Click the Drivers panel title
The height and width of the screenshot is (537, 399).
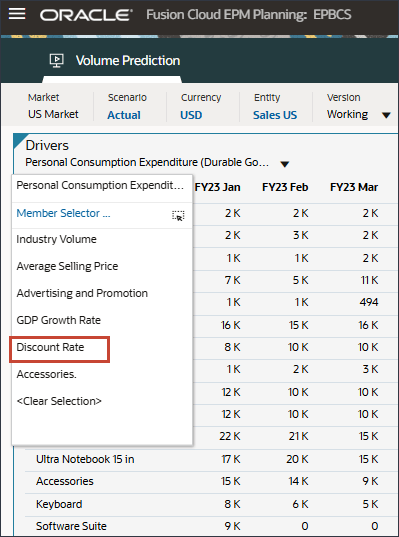pyautogui.click(x=47, y=146)
